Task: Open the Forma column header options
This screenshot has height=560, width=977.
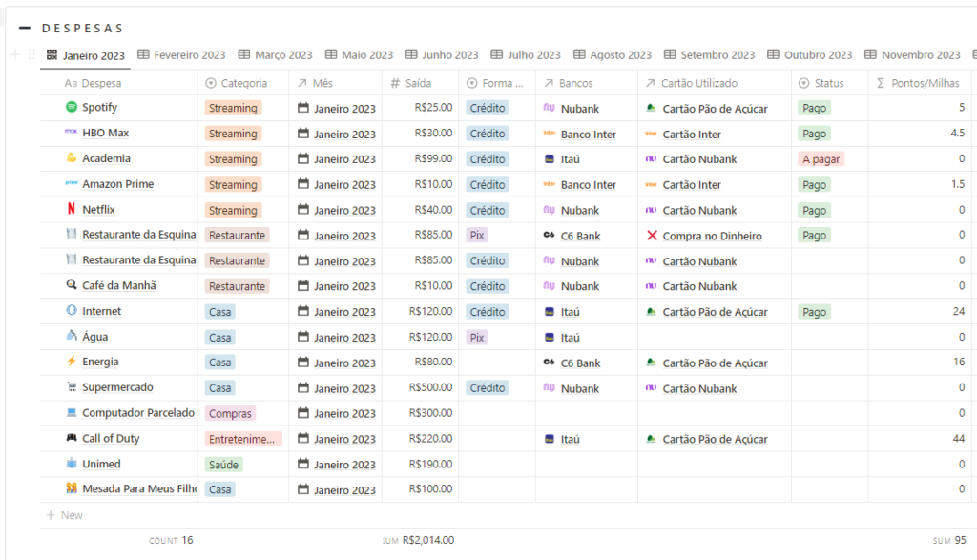Action: (496, 83)
